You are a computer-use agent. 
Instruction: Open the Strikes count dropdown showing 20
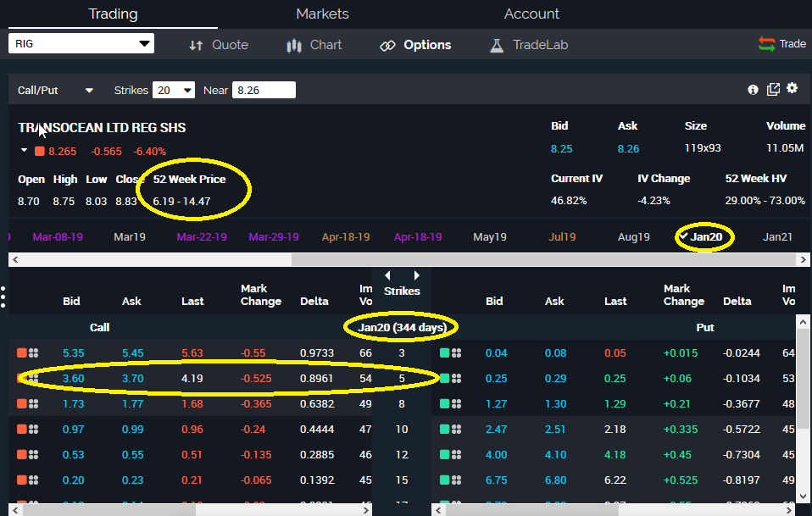(174, 90)
